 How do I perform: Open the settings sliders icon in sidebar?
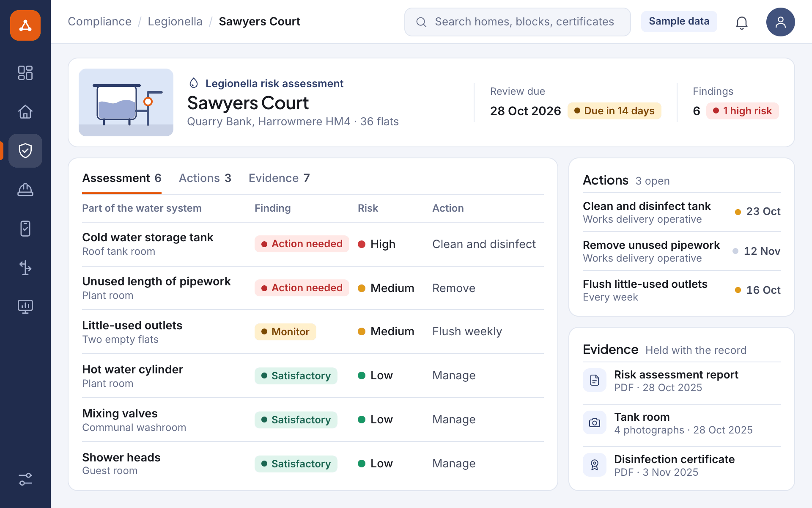(25, 479)
